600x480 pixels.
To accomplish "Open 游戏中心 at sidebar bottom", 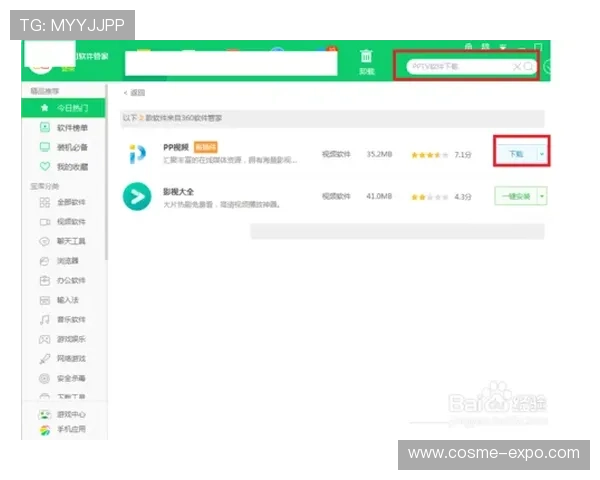I will [62, 414].
